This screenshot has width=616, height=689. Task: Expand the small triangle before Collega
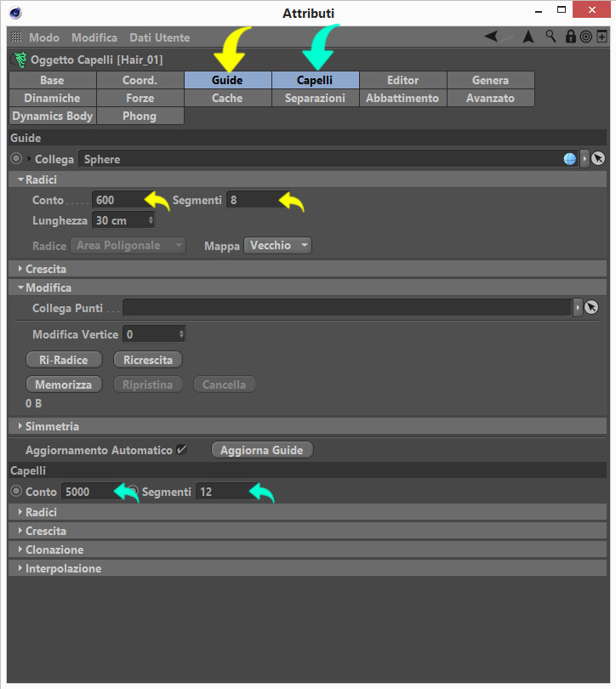[29, 158]
